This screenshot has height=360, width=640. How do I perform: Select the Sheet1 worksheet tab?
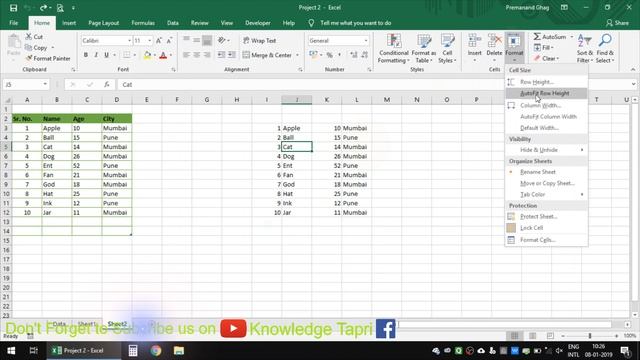click(87, 324)
